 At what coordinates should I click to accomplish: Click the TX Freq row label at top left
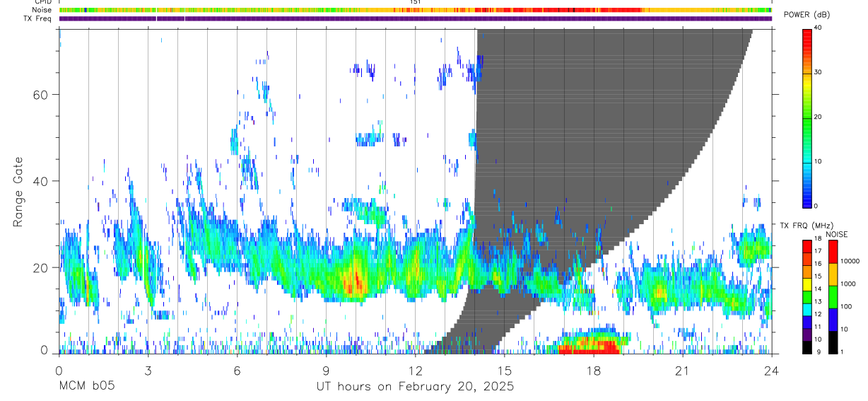[x=37, y=18]
